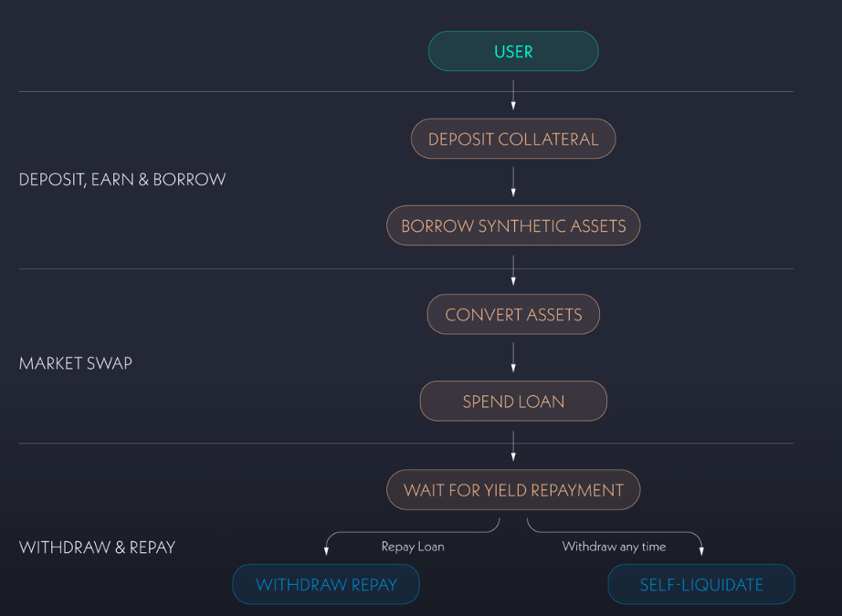Screen dimensions: 842x616
Task: Click the WITHDRAW & REPAY section label
Action: coord(97,548)
